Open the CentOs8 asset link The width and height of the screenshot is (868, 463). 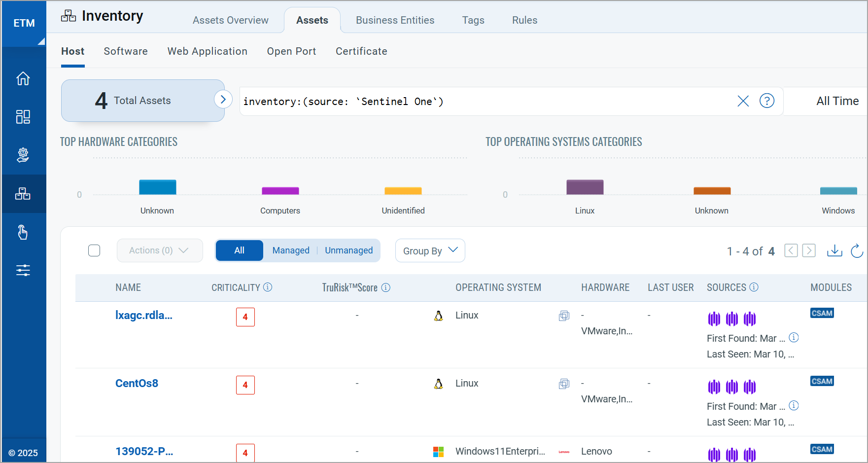tap(137, 383)
